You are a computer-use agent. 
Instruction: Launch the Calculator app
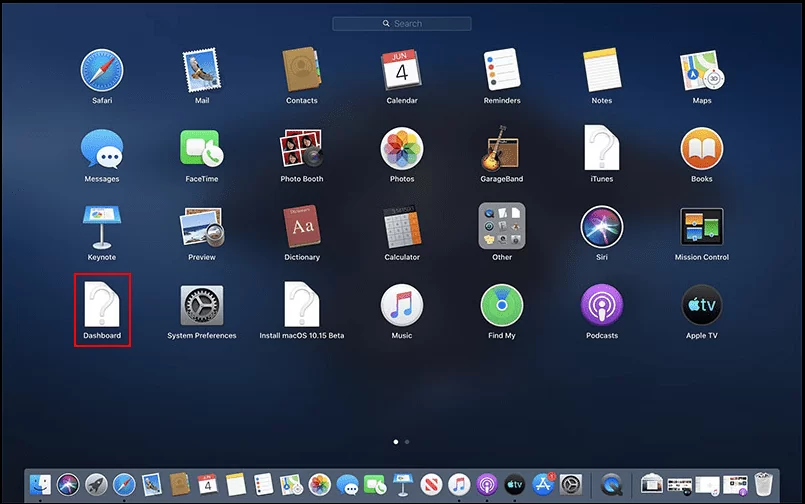pyautogui.click(x=401, y=227)
